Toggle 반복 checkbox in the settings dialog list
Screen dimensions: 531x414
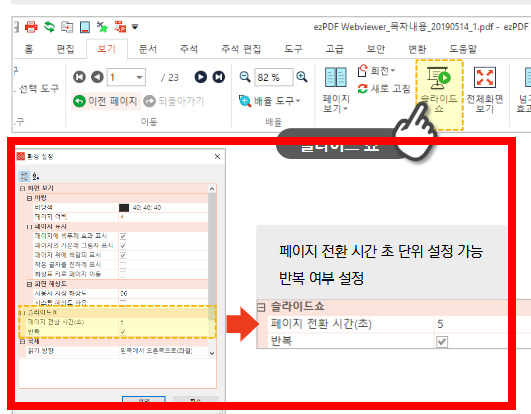(x=123, y=331)
